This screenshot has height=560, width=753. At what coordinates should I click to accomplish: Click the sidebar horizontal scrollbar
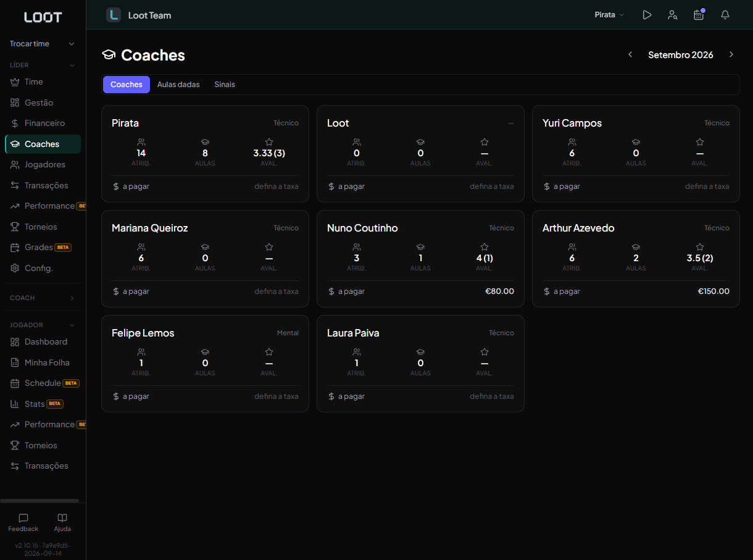pos(40,501)
